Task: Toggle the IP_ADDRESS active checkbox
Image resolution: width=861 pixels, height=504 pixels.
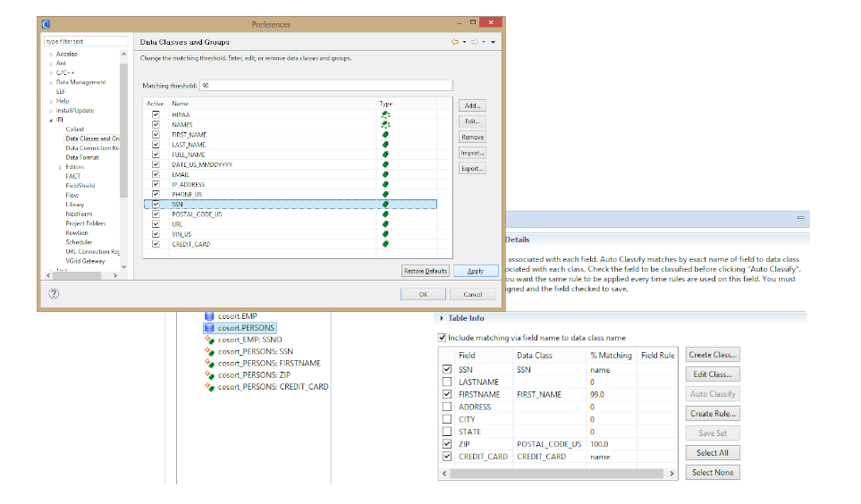Action: [156, 184]
